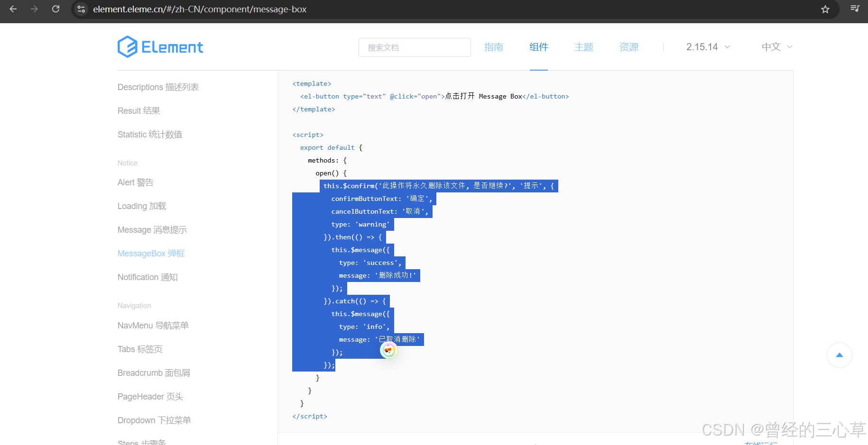
Task: Open Breadcrumb 面包屑 in sidebar
Action: point(154,373)
